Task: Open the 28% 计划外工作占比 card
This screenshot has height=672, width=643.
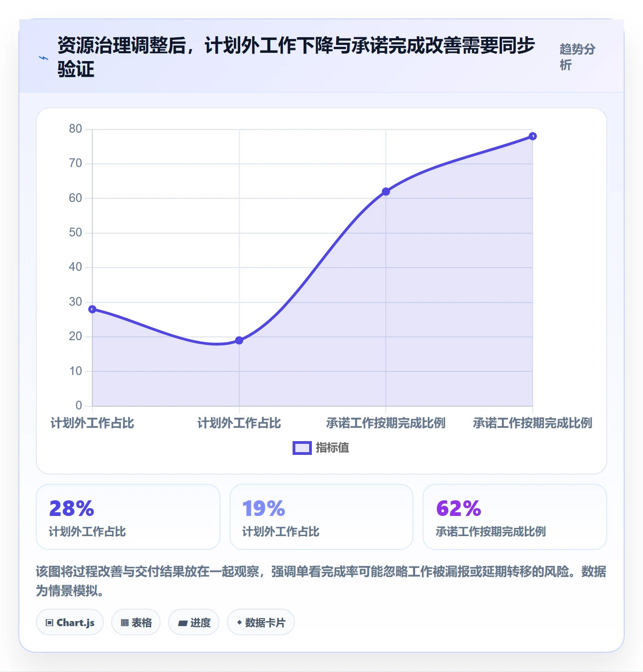Action: [x=128, y=517]
